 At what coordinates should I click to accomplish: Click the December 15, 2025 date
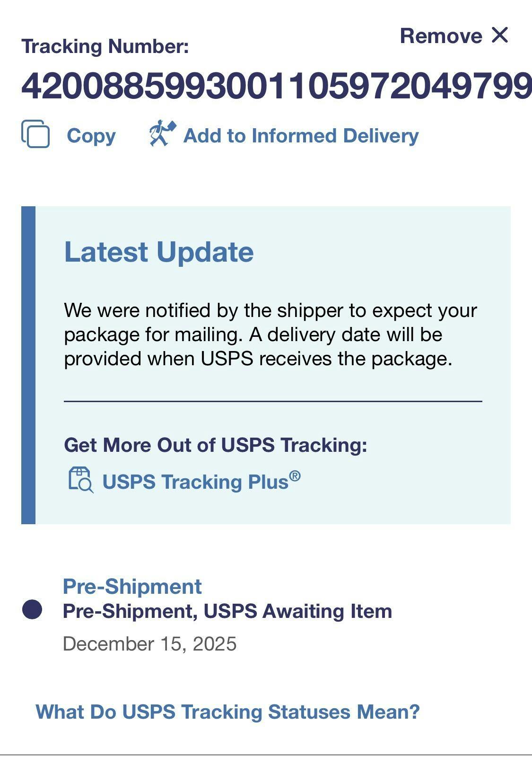pyautogui.click(x=149, y=644)
